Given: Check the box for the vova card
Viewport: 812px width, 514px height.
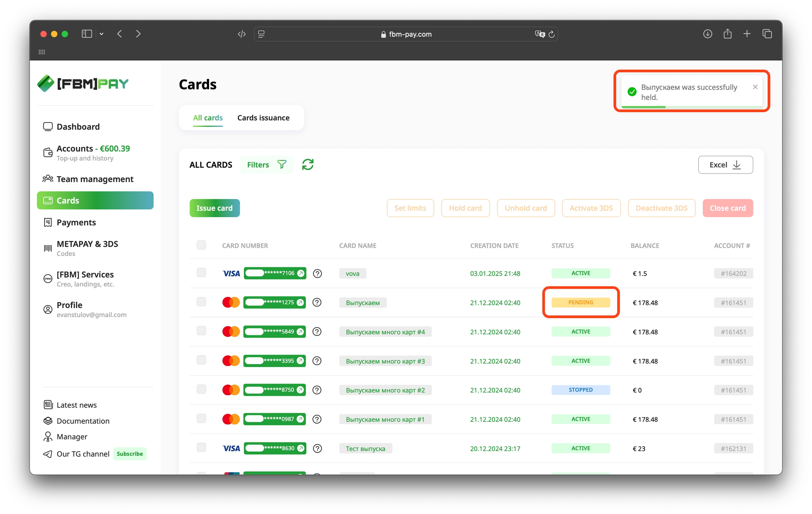Looking at the screenshot, I should pyautogui.click(x=201, y=273).
